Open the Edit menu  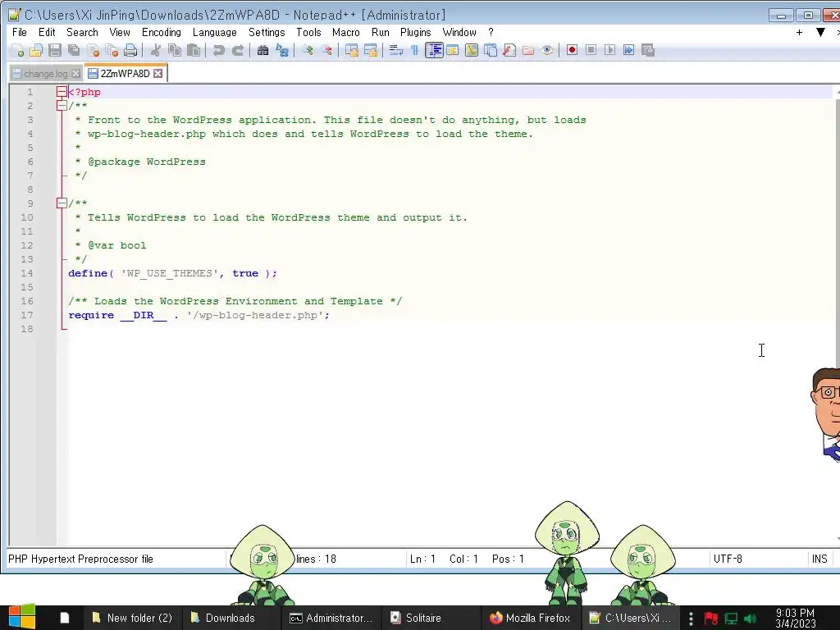tap(47, 32)
